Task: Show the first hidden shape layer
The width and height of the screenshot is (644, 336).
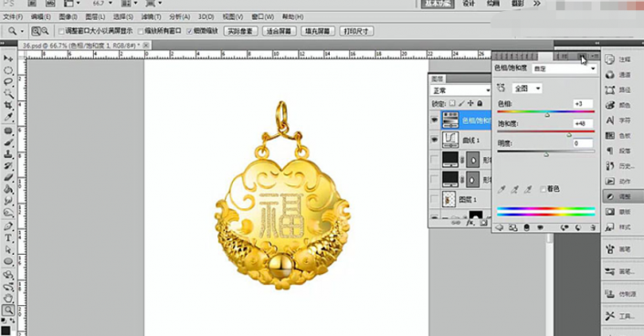Action: pos(434,160)
